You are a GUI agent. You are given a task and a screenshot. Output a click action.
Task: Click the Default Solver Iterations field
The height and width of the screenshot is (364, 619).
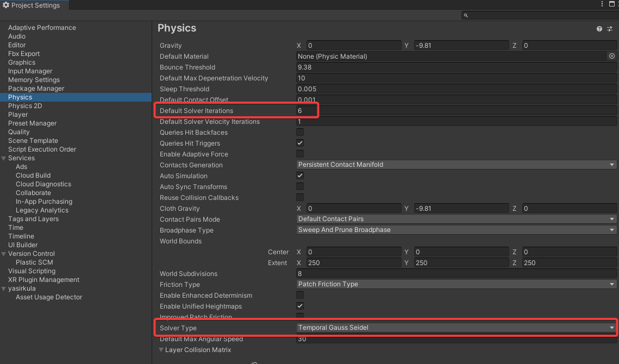click(x=457, y=111)
